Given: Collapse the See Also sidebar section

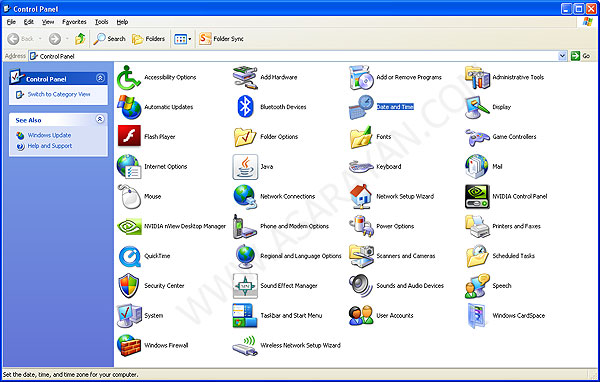Looking at the screenshot, I should click(100, 119).
